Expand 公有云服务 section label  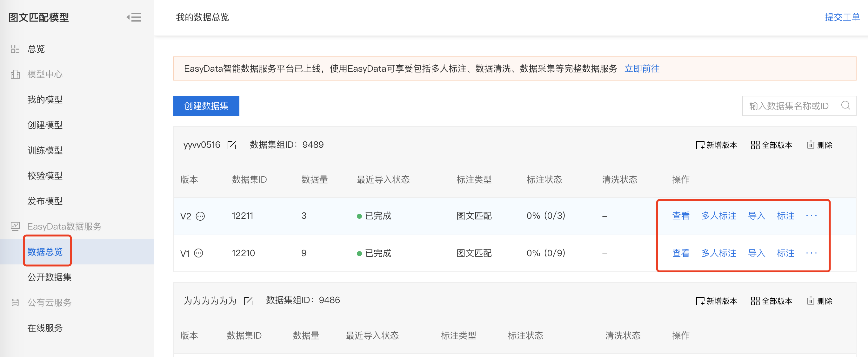point(49,302)
